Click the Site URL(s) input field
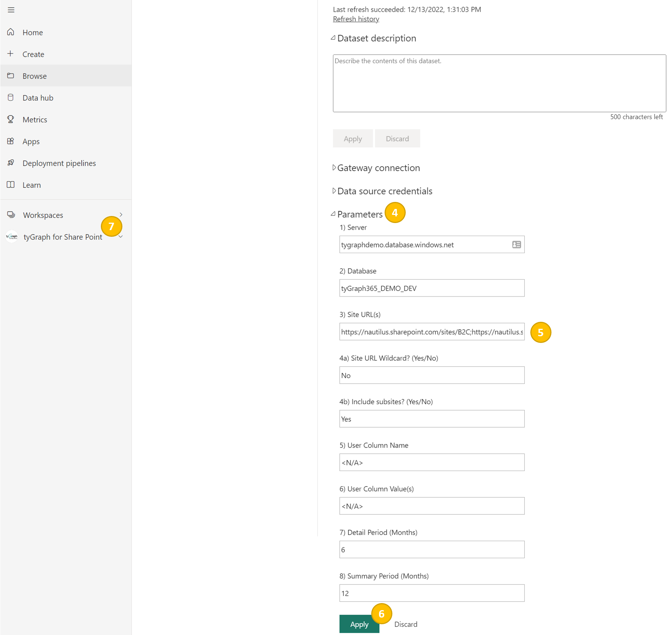Image resolution: width=672 pixels, height=635 pixels. 432,332
